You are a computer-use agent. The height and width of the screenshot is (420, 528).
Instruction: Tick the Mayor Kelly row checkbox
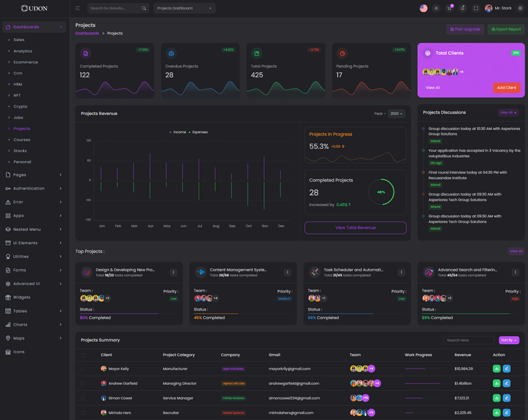pyautogui.click(x=83, y=369)
